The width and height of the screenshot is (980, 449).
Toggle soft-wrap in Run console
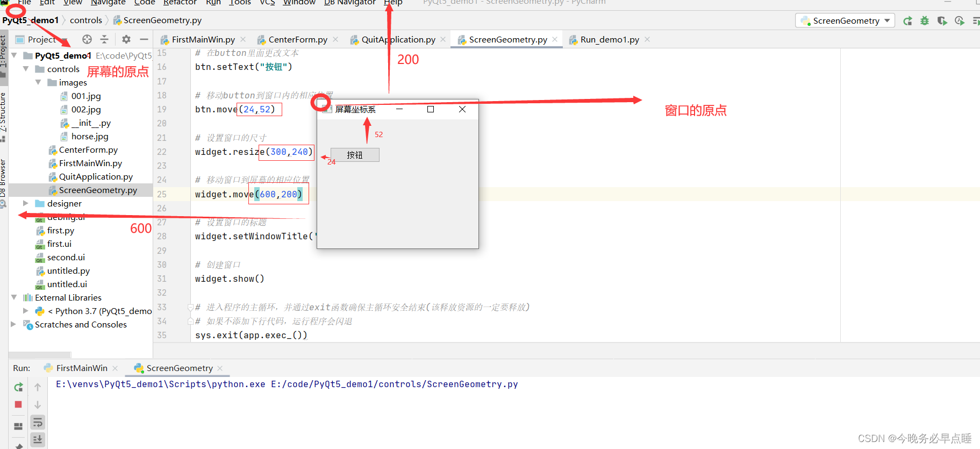(38, 422)
